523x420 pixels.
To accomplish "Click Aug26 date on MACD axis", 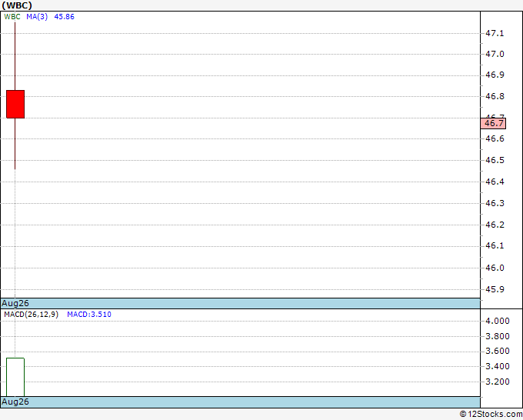I will [15, 402].
